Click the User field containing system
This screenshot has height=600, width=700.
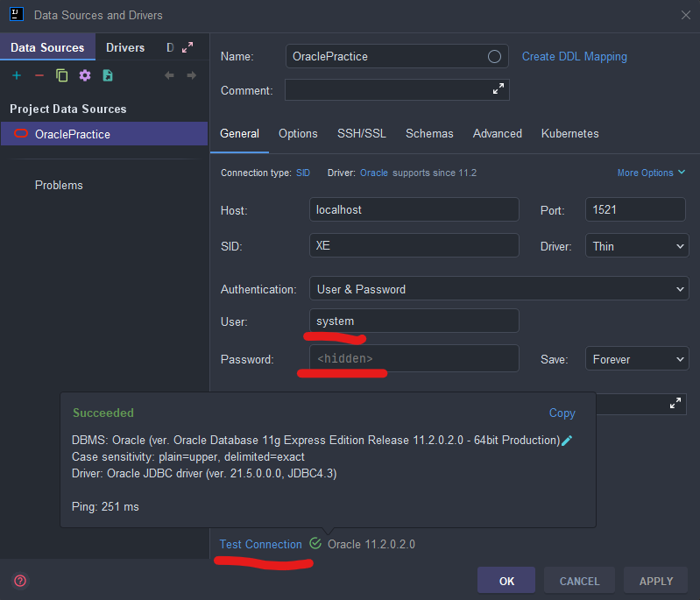[414, 321]
